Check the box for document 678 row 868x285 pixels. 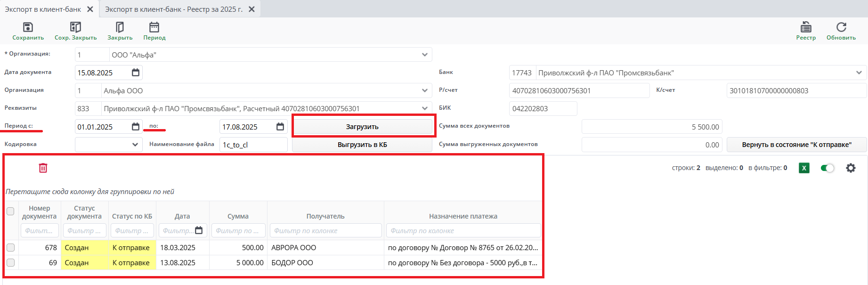coord(10,247)
